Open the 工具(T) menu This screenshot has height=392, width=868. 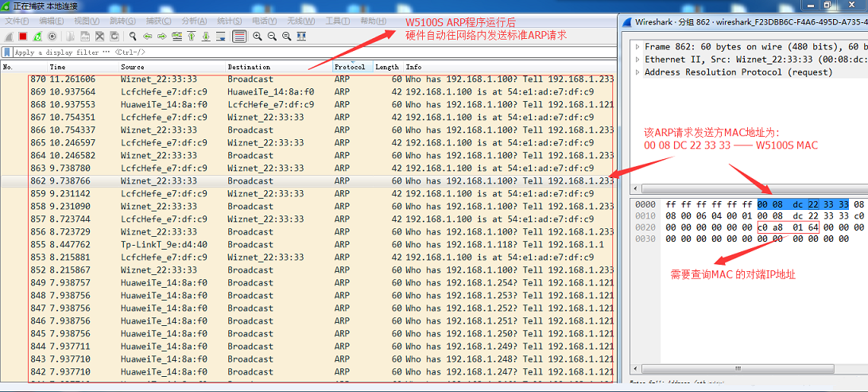337,21
